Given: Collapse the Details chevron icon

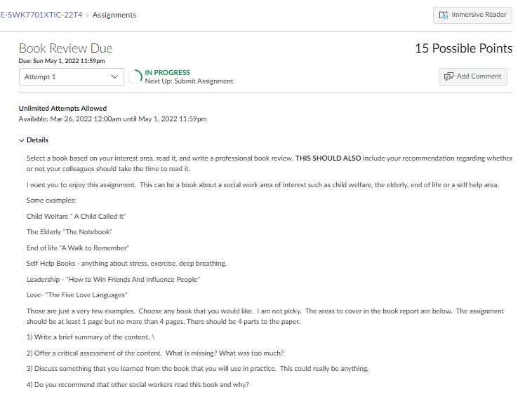Looking at the screenshot, I should point(21,140).
